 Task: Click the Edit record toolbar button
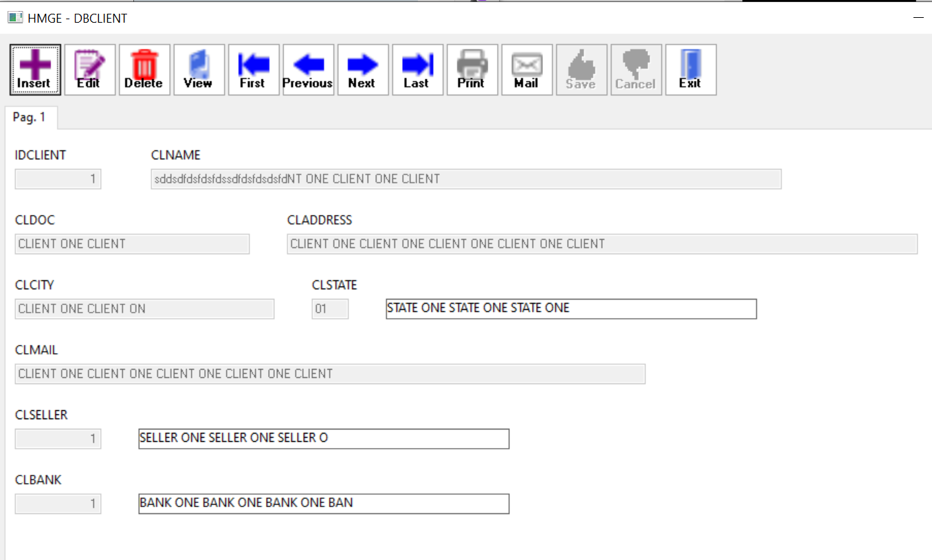tap(89, 70)
